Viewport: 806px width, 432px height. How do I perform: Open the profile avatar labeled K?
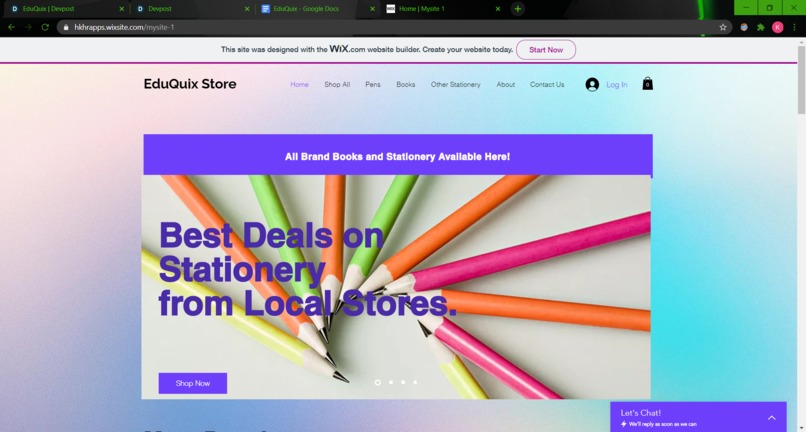[778, 27]
